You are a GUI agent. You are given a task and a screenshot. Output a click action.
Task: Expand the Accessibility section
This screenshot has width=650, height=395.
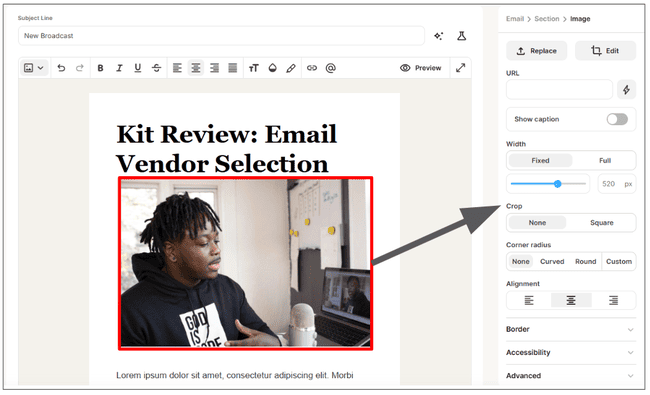click(571, 353)
